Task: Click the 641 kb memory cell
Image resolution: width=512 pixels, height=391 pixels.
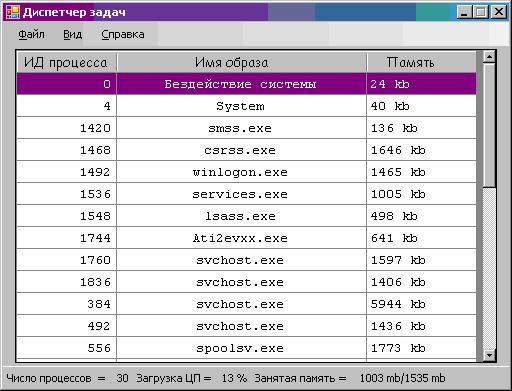Action: click(x=421, y=238)
